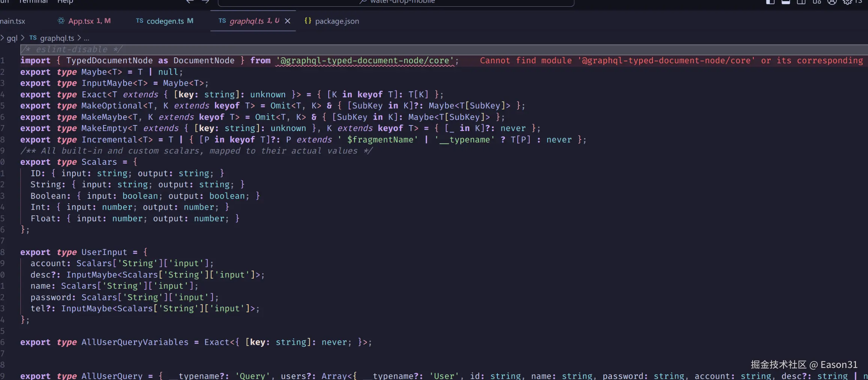Switch to the package.json tab
This screenshot has width=868, height=380.
pos(336,21)
